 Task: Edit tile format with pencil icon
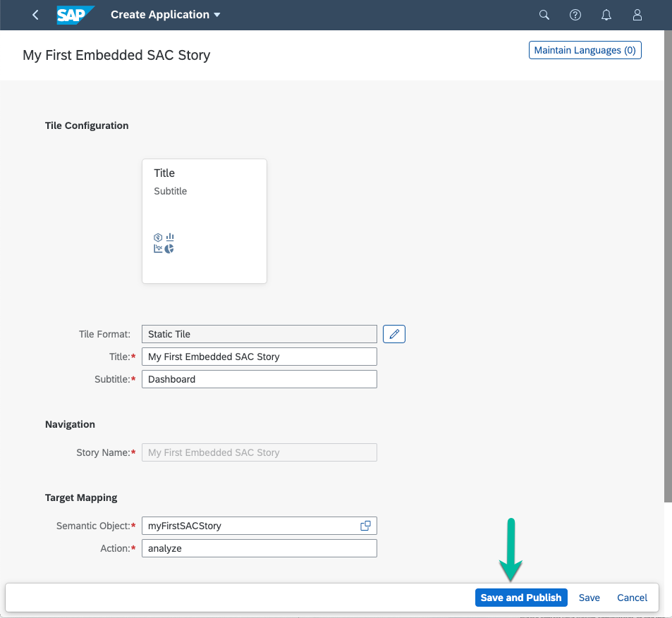pyautogui.click(x=394, y=334)
